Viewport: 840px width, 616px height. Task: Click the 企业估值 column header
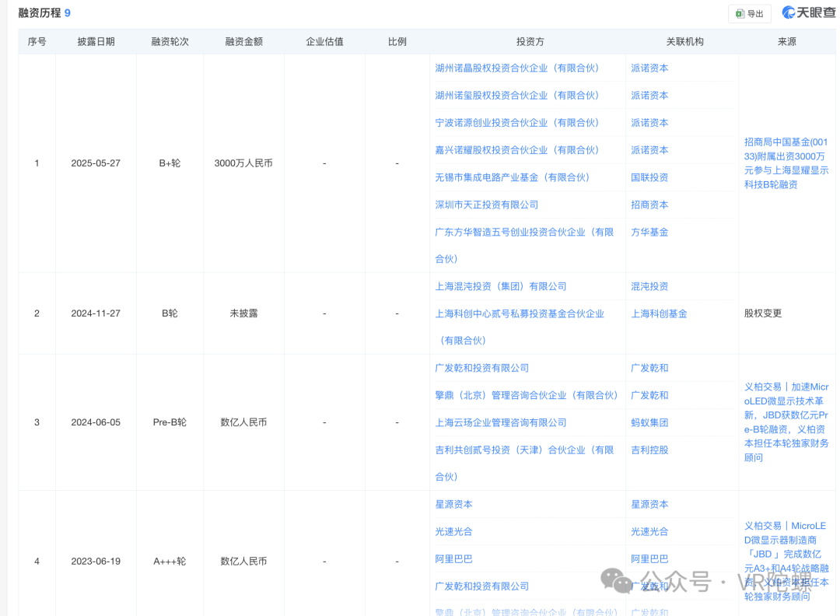(324, 42)
